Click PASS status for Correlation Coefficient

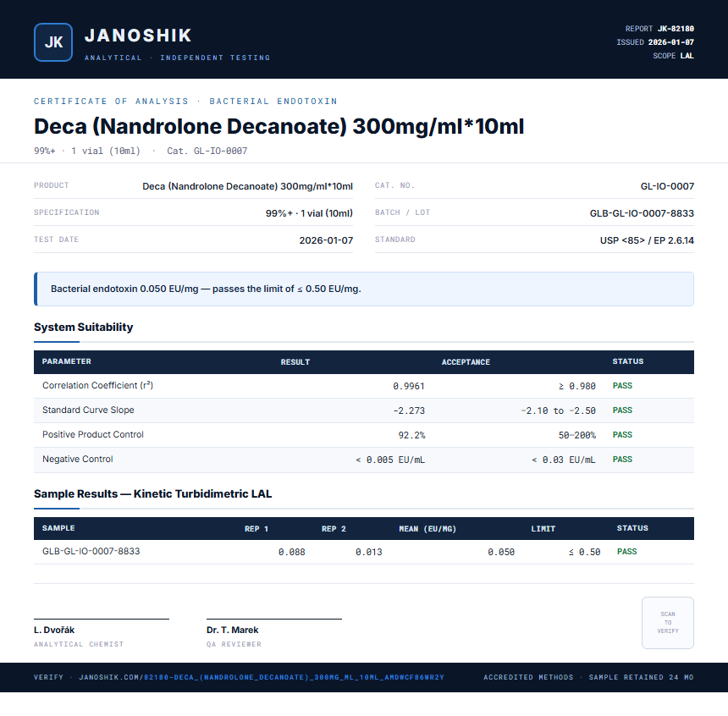coord(622,385)
